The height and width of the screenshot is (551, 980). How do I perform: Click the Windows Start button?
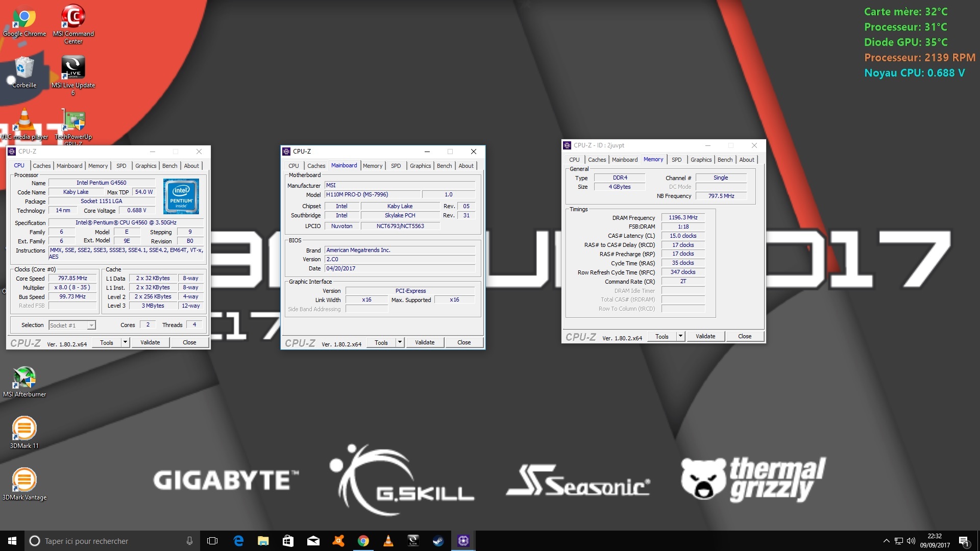click(12, 541)
